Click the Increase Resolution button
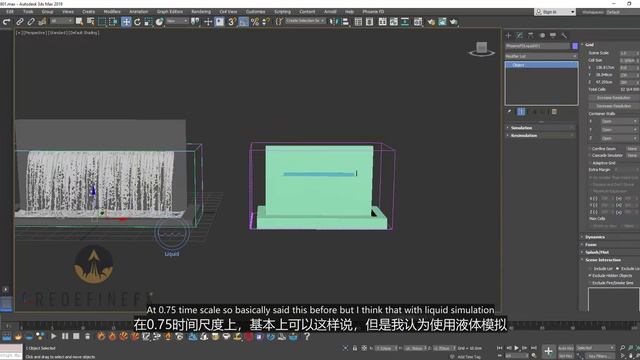The image size is (640, 360). (613, 98)
